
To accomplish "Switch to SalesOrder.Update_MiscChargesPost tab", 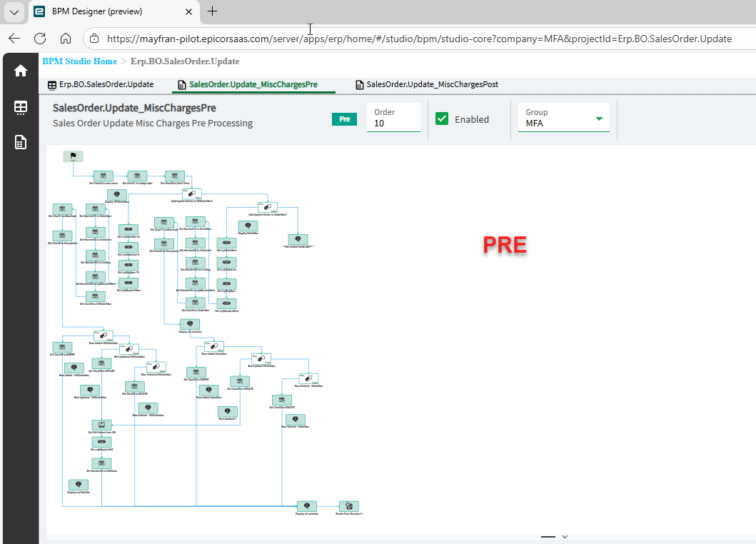I will pos(427,85).
